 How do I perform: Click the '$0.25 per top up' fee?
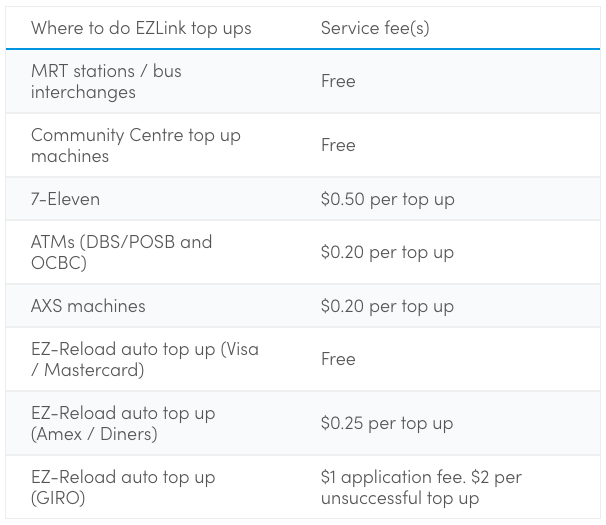point(387,423)
